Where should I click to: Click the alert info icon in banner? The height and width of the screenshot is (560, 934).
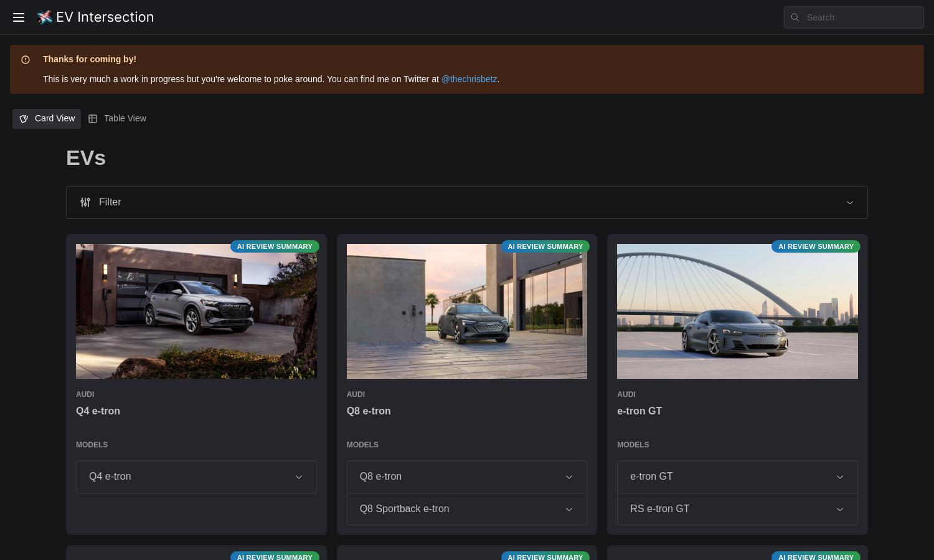click(x=26, y=60)
